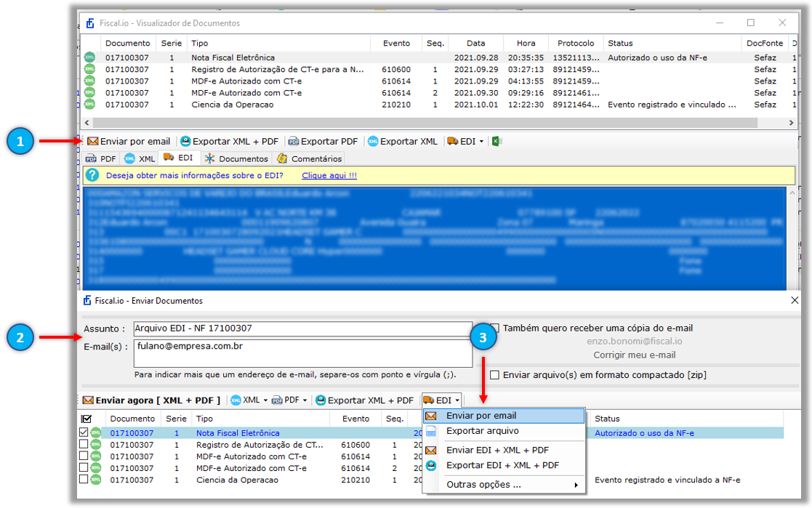Click Fiscal.io icon in Enviar Documentos title

87,300
